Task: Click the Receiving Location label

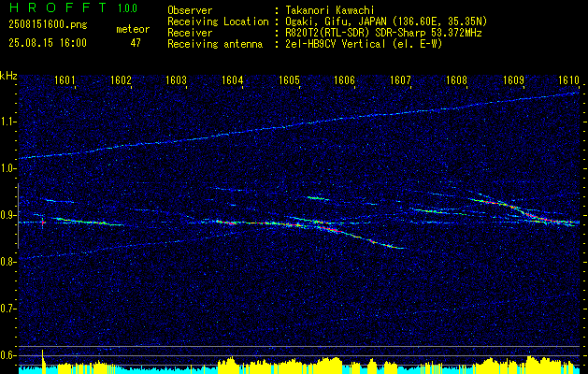Action: tap(218, 22)
